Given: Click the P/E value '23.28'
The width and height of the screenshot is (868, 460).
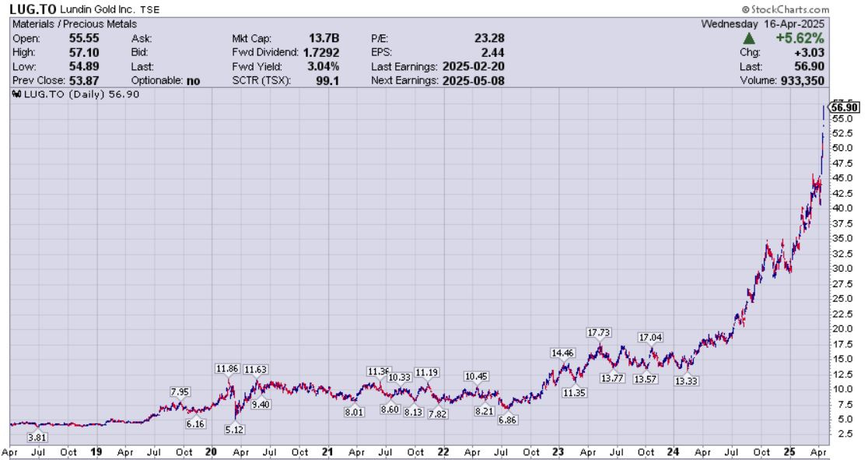Looking at the screenshot, I should pyautogui.click(x=489, y=38).
